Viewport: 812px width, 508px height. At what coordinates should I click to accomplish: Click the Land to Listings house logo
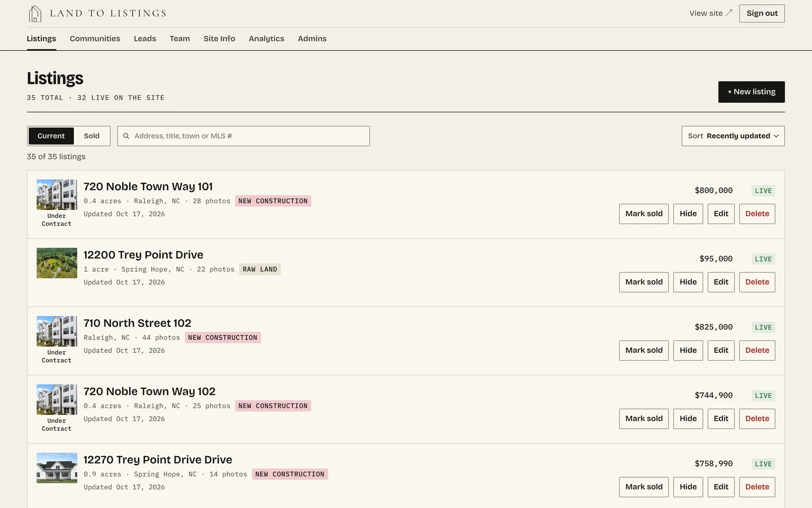click(x=35, y=14)
